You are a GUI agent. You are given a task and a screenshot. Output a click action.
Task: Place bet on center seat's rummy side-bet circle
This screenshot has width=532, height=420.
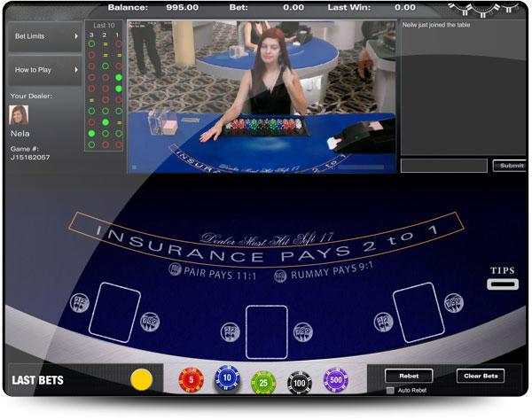tap(303, 331)
